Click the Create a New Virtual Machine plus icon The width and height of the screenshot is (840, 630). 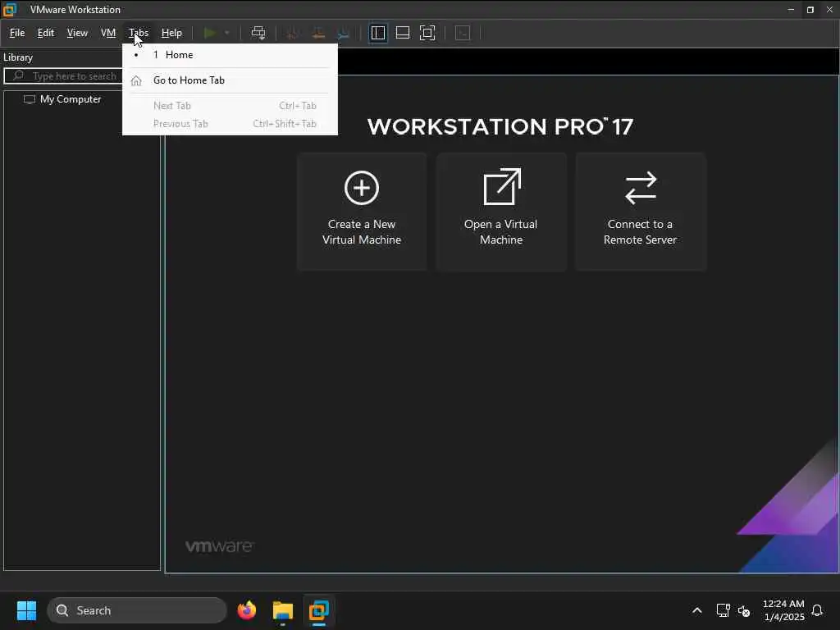[x=362, y=188]
